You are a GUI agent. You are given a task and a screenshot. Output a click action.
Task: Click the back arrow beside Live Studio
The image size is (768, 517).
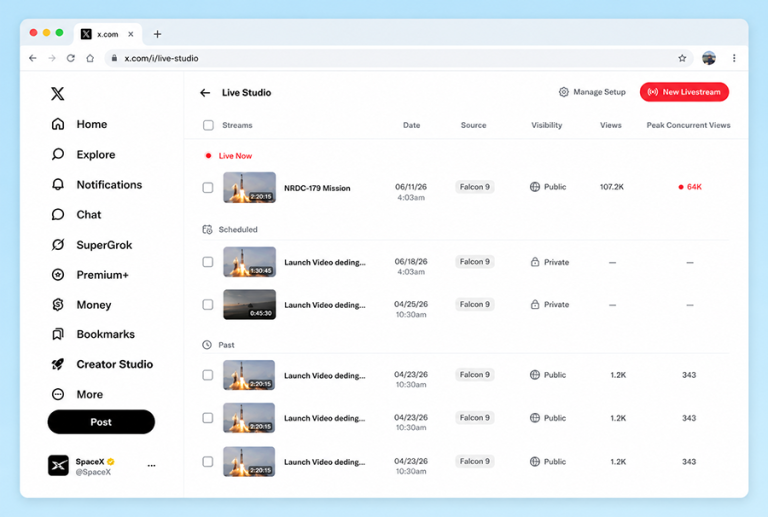(205, 93)
